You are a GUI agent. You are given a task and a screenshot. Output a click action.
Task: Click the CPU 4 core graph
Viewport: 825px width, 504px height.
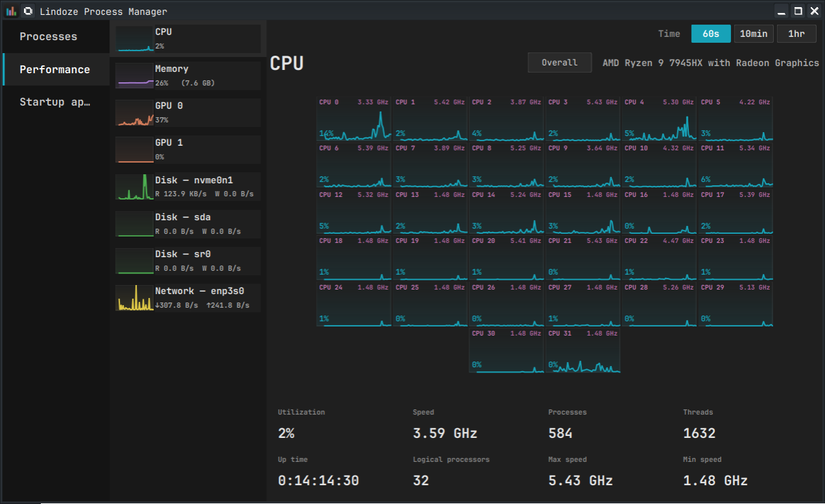click(x=660, y=119)
